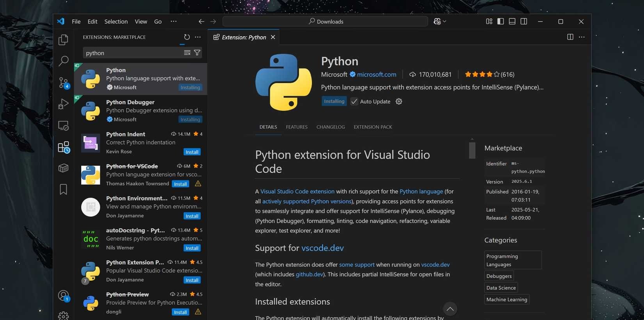Screen dimensions: 644x320
Task: Click the warning icon on Python Preview
Action: [x=198, y=312]
